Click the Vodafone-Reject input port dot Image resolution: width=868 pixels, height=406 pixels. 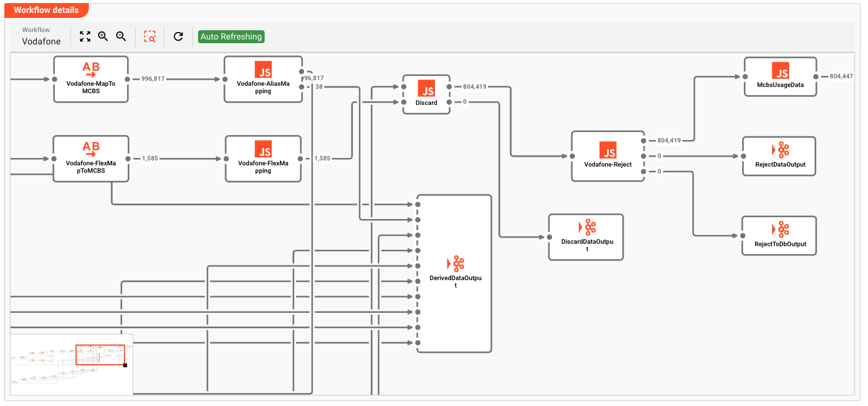point(572,156)
